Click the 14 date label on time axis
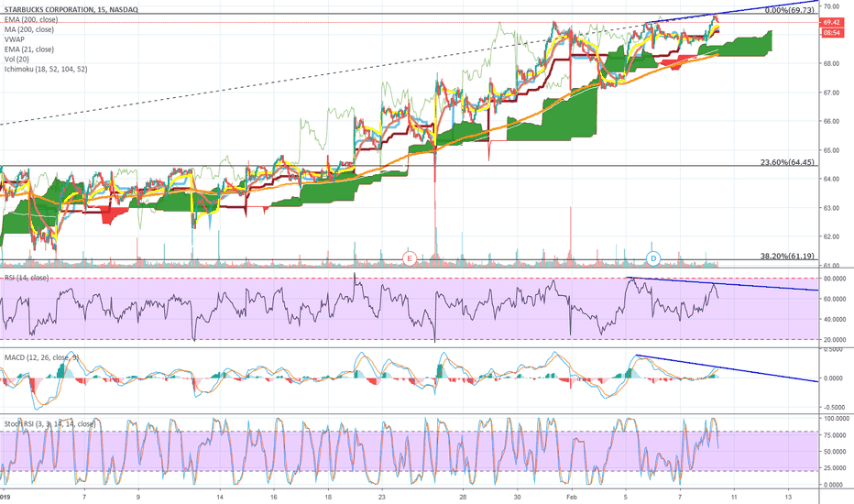 click(220, 498)
